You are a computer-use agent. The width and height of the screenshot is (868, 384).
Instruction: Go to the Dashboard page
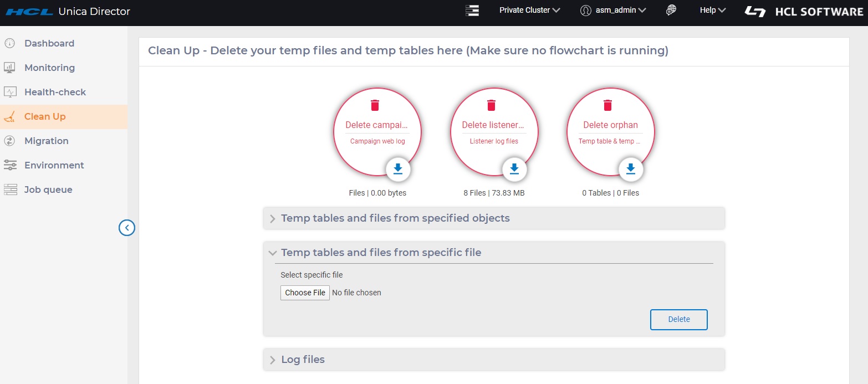[x=49, y=43]
